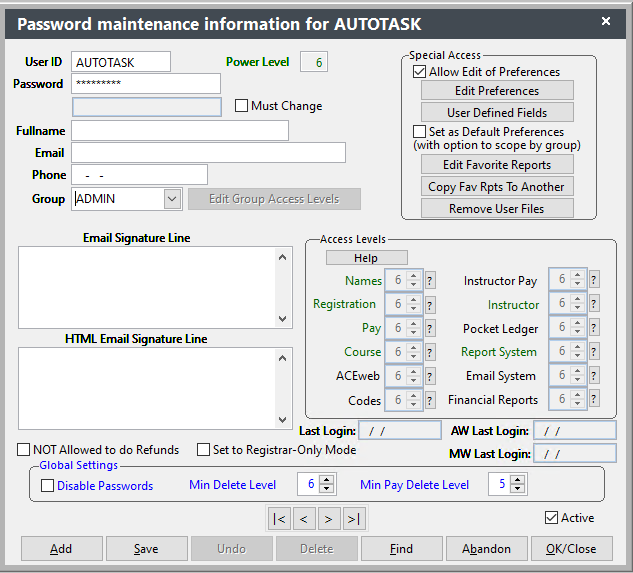The image size is (633, 573).
Task: Open Access Levels Help
Action: (x=367, y=258)
